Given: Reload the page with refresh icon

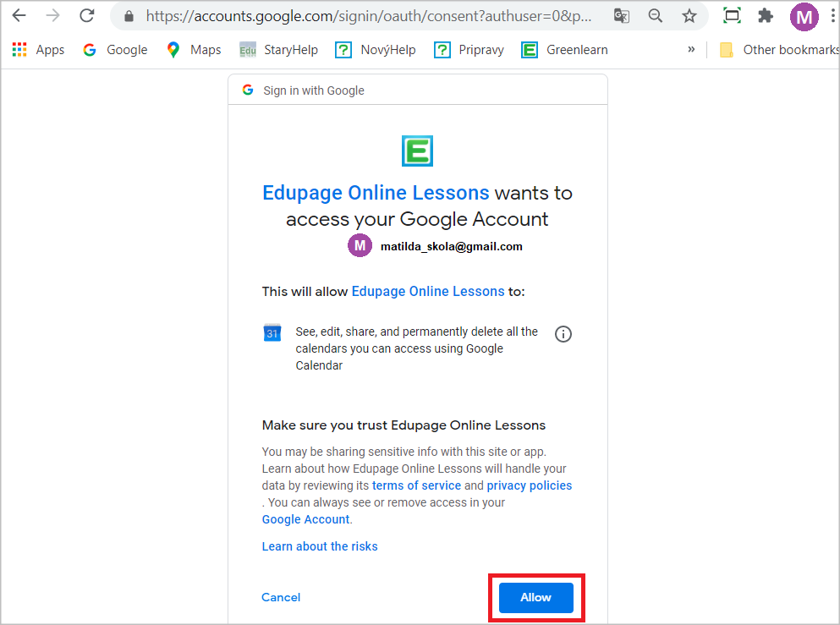Looking at the screenshot, I should coord(87,15).
